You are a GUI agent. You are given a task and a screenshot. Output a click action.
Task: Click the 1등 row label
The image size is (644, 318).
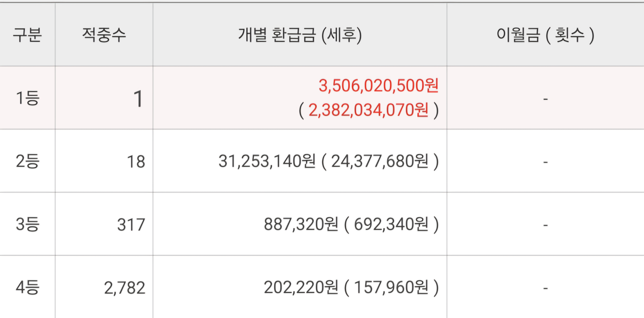[x=27, y=98]
